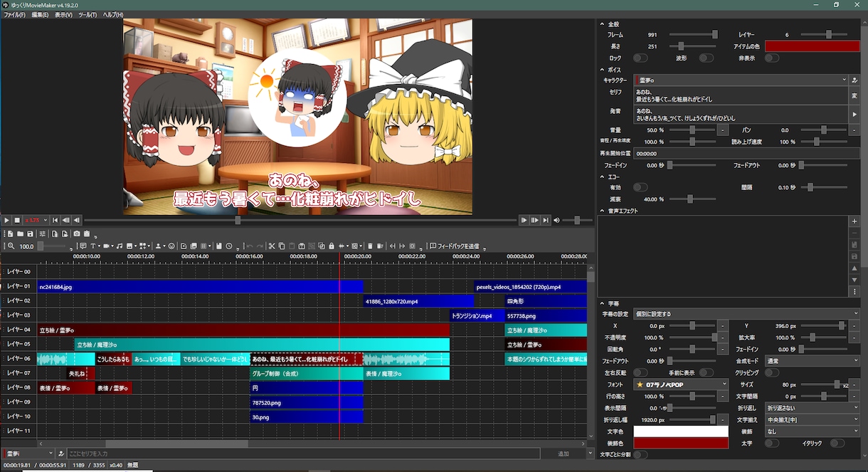The height and width of the screenshot is (472, 868).
Task: Click the dark red 装飾色 swatch
Action: (681, 443)
